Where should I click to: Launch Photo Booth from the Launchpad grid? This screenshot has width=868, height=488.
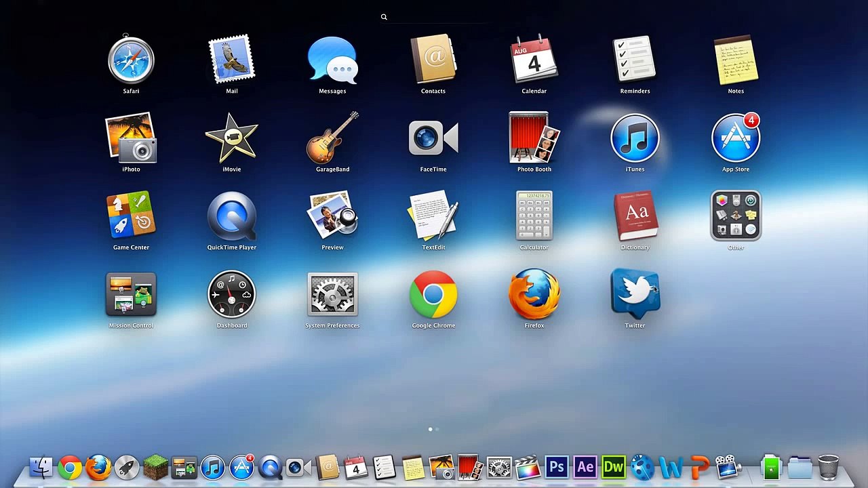tap(534, 138)
